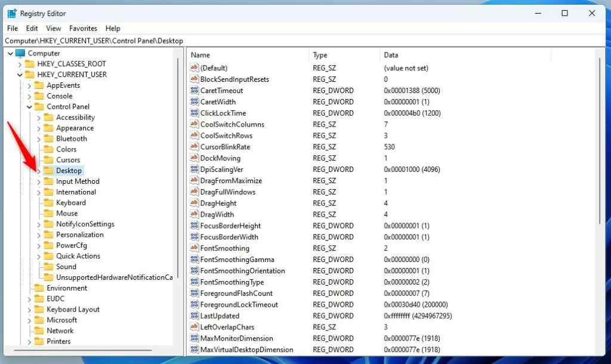Click the folder icon next to Mouse
Screen dimensions: 611x364
(x=48, y=213)
